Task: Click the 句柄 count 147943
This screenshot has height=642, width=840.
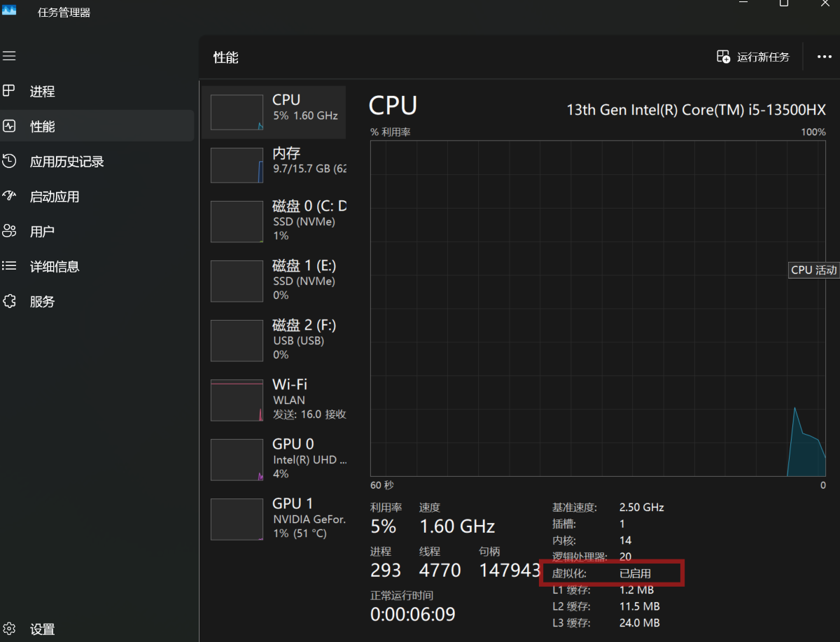Action: click(x=510, y=571)
